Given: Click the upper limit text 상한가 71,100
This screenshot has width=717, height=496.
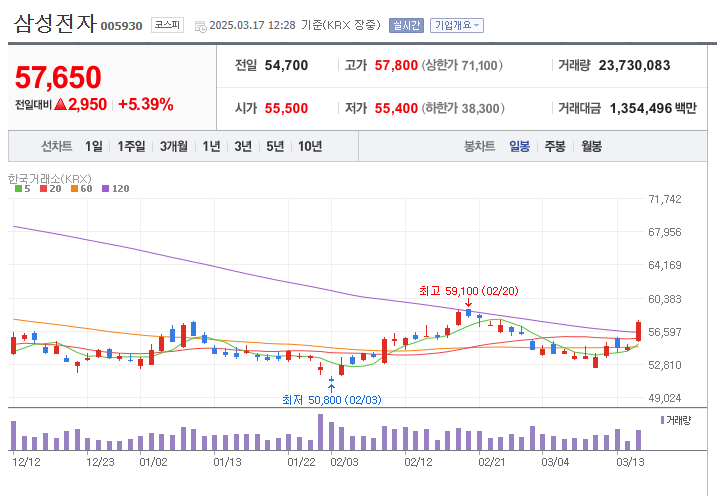Looking at the screenshot, I should click(x=462, y=65).
